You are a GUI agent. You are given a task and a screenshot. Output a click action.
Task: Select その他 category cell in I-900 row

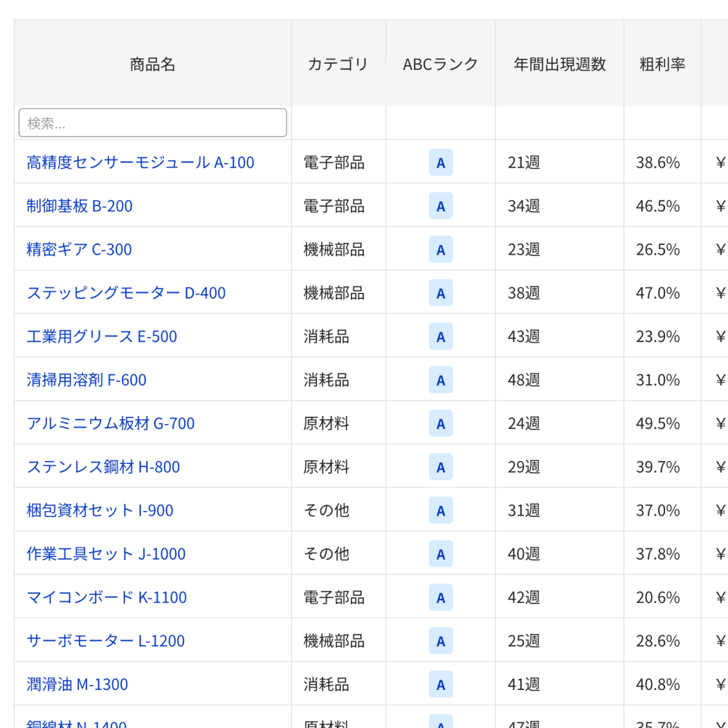click(338, 510)
